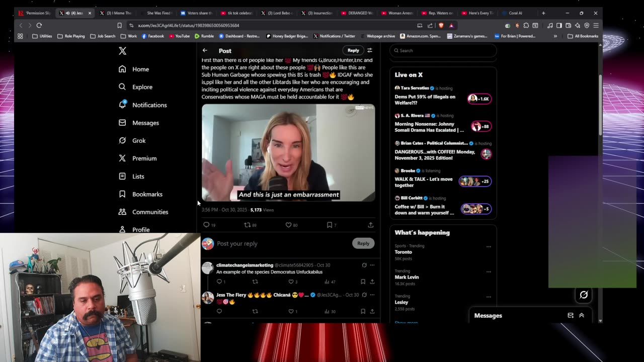
Task: Open more options for Mark Levin trend
Action: click(x=489, y=272)
